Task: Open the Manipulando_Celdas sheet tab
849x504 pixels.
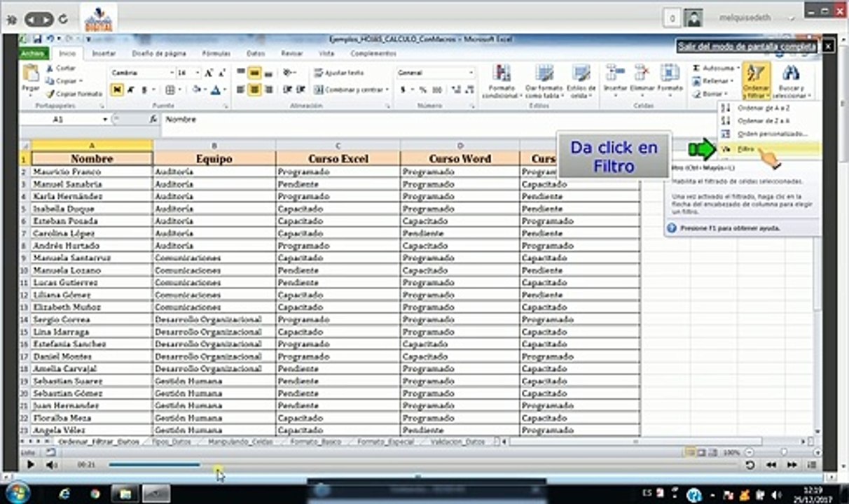Action: coord(241,442)
